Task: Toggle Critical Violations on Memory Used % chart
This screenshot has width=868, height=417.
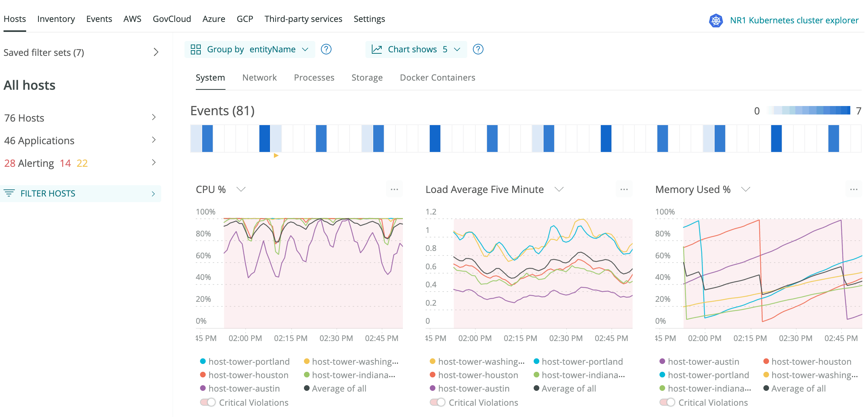Action: (x=667, y=402)
